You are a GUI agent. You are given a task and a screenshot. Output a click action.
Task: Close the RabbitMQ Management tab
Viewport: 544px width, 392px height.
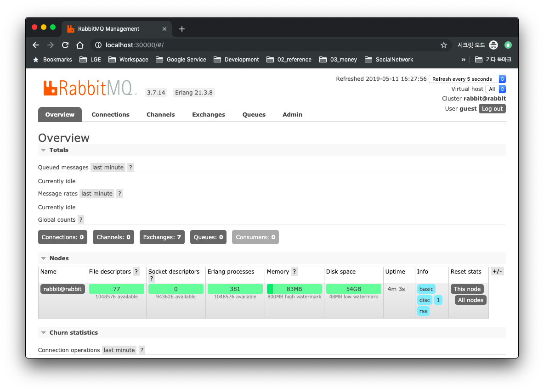(164, 29)
